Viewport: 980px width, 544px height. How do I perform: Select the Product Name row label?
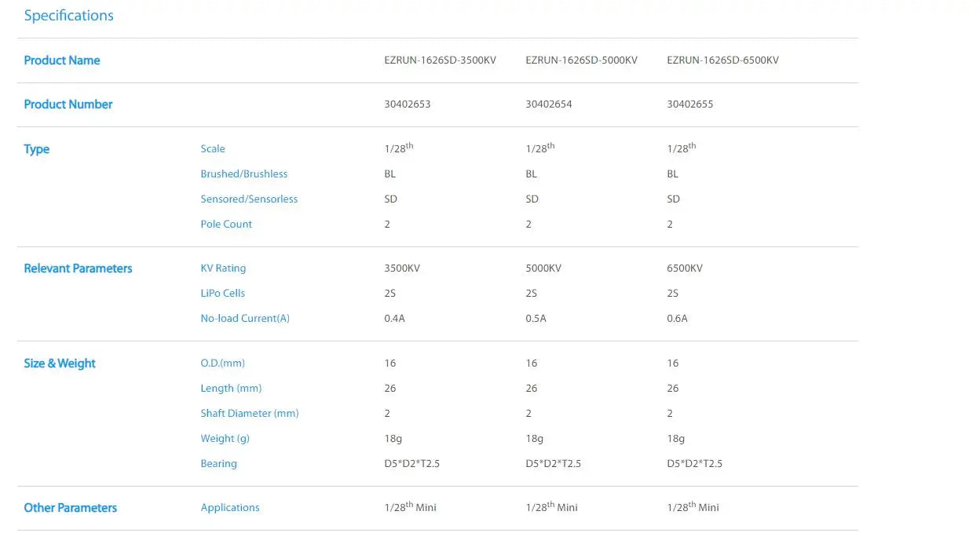click(x=62, y=60)
